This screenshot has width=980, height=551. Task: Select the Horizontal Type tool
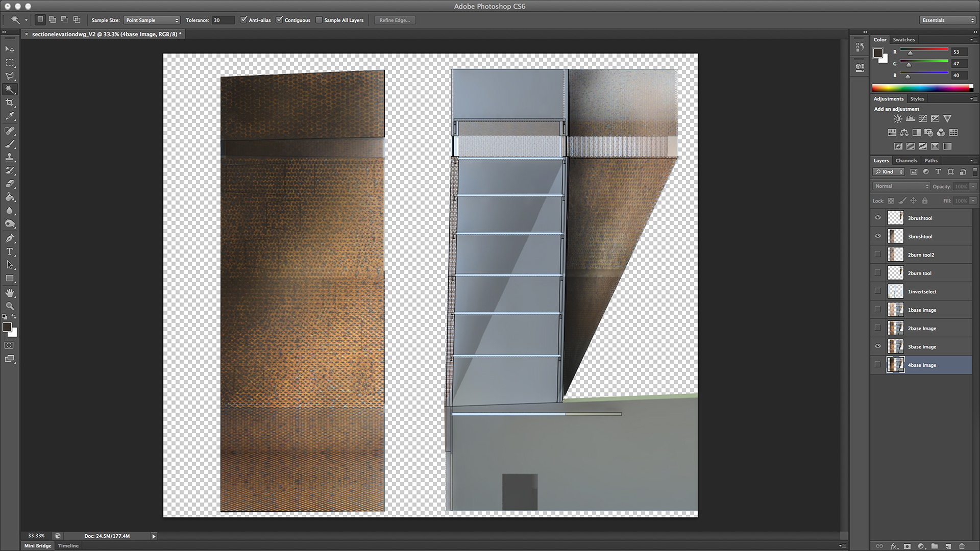click(x=10, y=252)
